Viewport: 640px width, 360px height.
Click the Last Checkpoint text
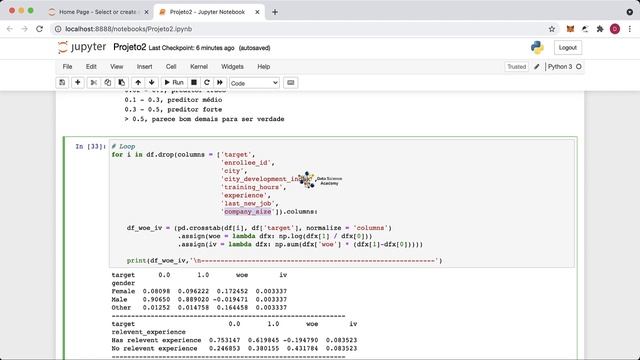tap(191, 48)
